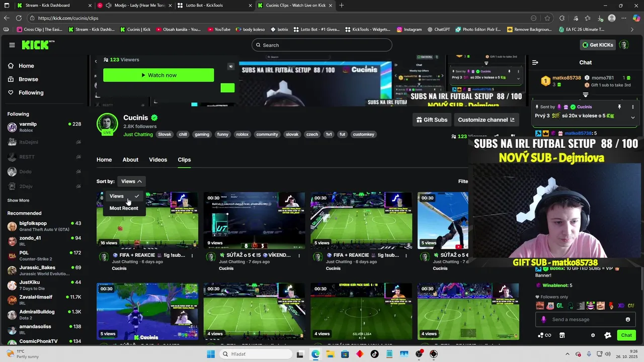Show more bookmarks bar items
The height and width of the screenshot is (362, 644).
[x=632, y=30]
